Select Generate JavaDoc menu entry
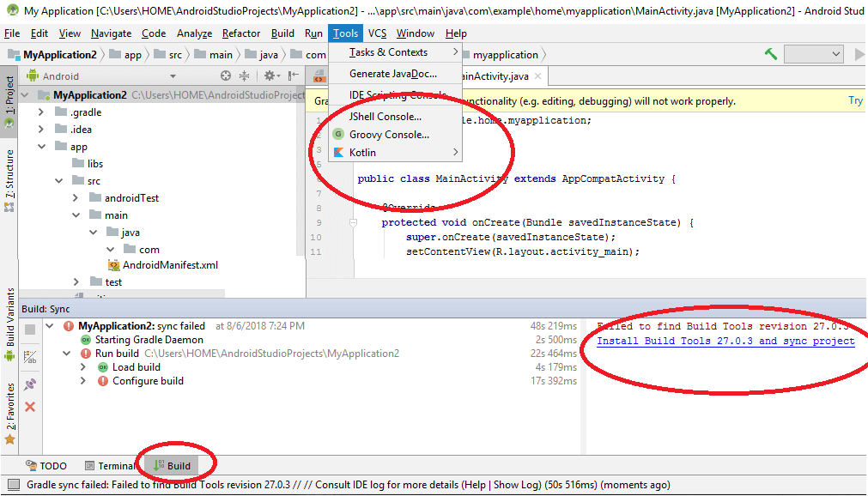 point(395,74)
